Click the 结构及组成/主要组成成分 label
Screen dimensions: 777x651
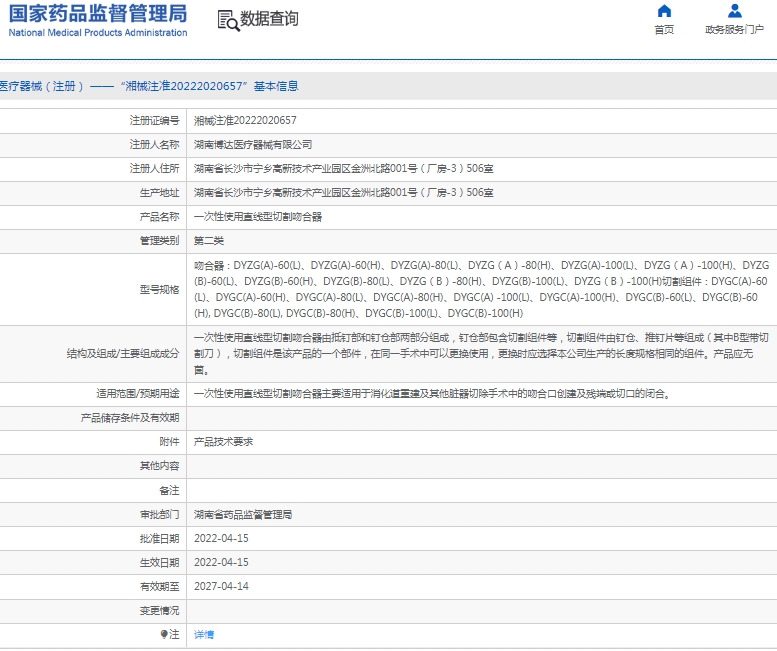pyautogui.click(x=123, y=354)
